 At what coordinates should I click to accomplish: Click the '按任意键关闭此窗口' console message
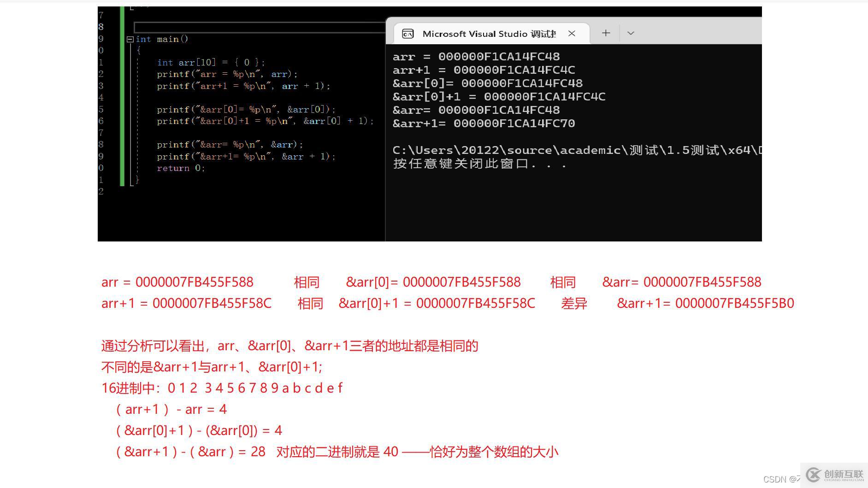[479, 164]
